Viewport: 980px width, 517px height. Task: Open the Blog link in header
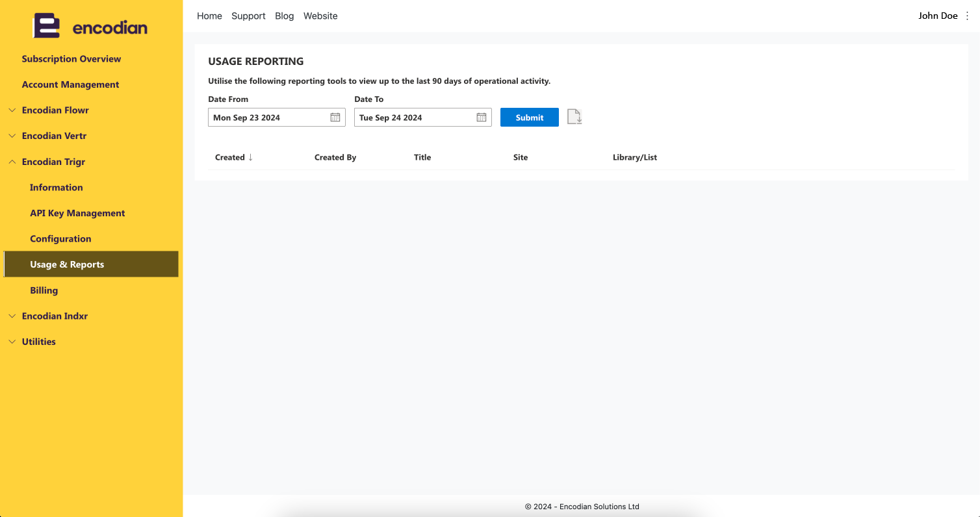[285, 16]
